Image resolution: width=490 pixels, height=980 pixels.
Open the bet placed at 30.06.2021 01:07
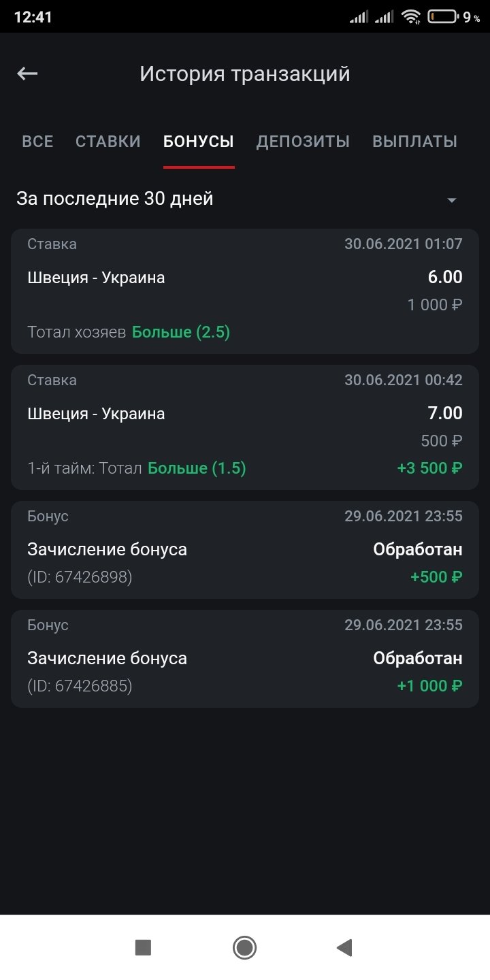pyautogui.click(x=245, y=291)
